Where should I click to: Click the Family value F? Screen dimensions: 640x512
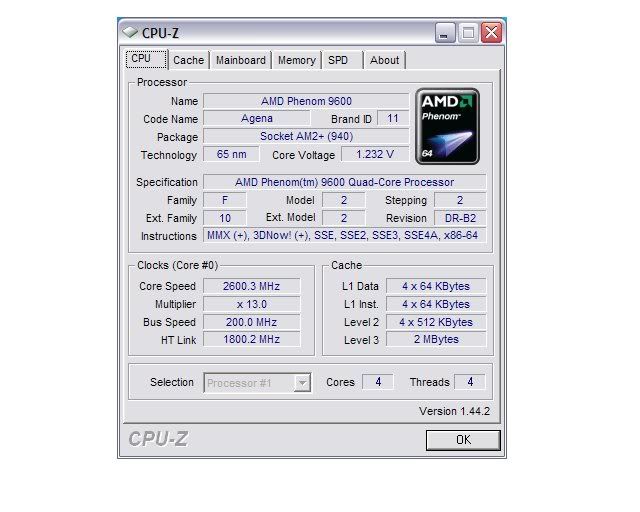click(x=224, y=200)
